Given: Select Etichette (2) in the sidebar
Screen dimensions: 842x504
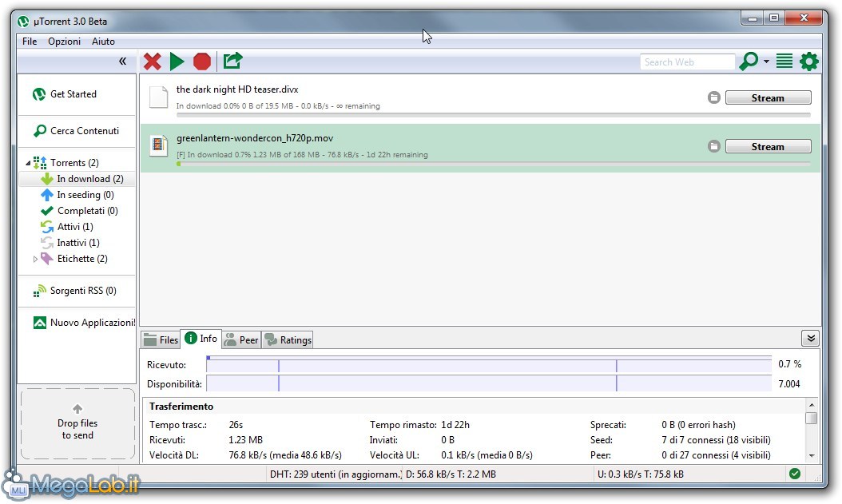Looking at the screenshot, I should 82,259.
